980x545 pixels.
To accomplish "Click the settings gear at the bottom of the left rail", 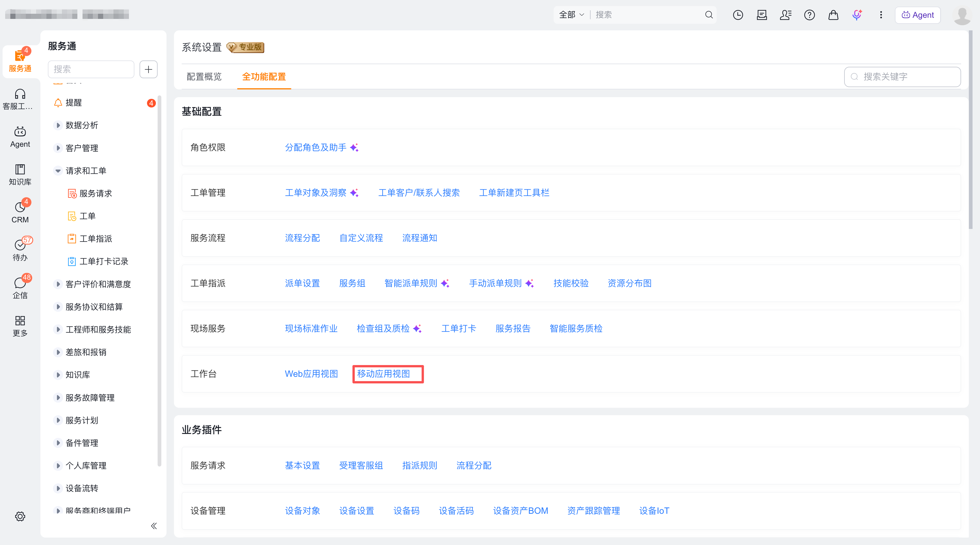I will coord(20,516).
